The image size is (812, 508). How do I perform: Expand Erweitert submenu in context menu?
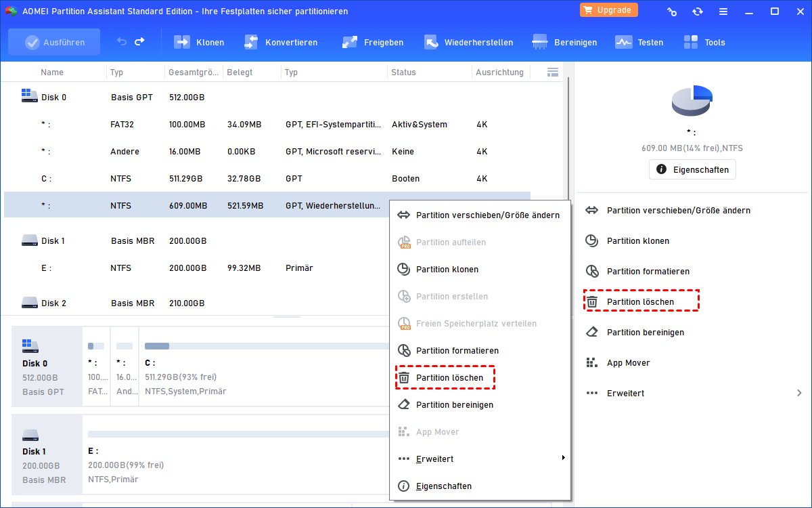coord(480,459)
